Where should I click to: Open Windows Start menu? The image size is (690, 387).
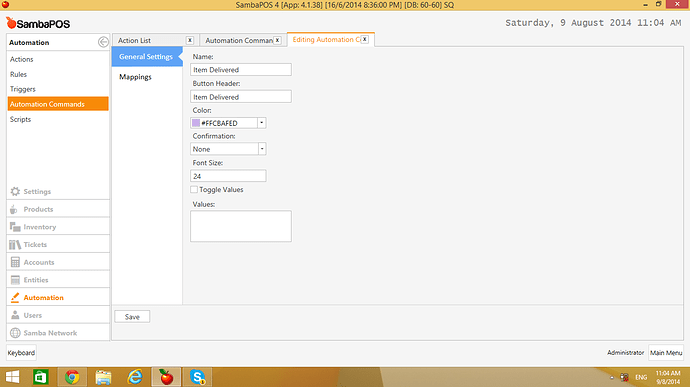click(x=12, y=377)
